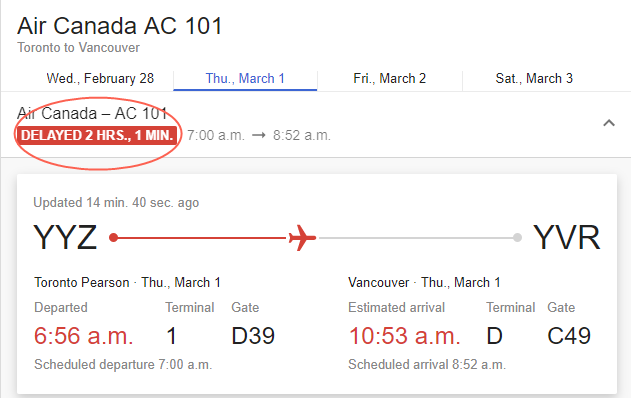Click arrival gate C49
Viewport: 631px width, 398px height.
(569, 336)
